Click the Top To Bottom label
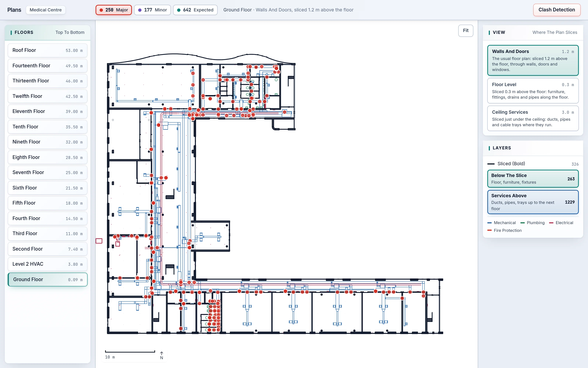 [x=70, y=32]
